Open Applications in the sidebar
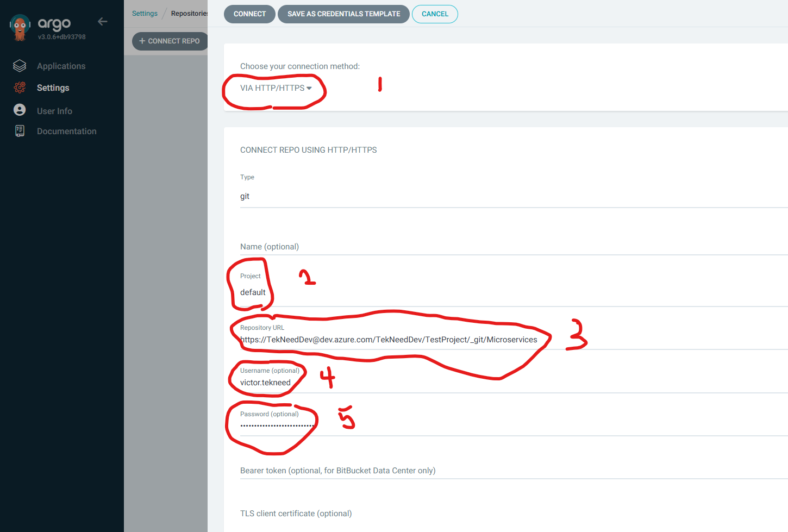 [61, 66]
